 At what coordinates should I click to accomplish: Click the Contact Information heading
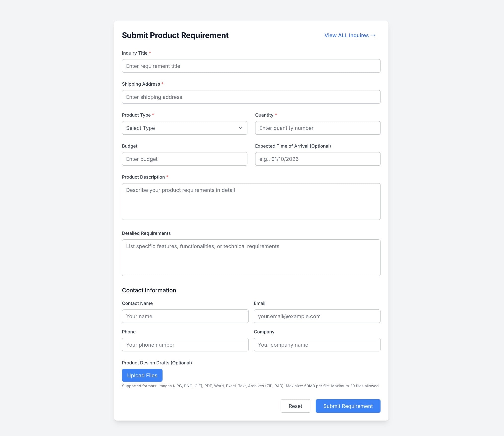coord(149,290)
